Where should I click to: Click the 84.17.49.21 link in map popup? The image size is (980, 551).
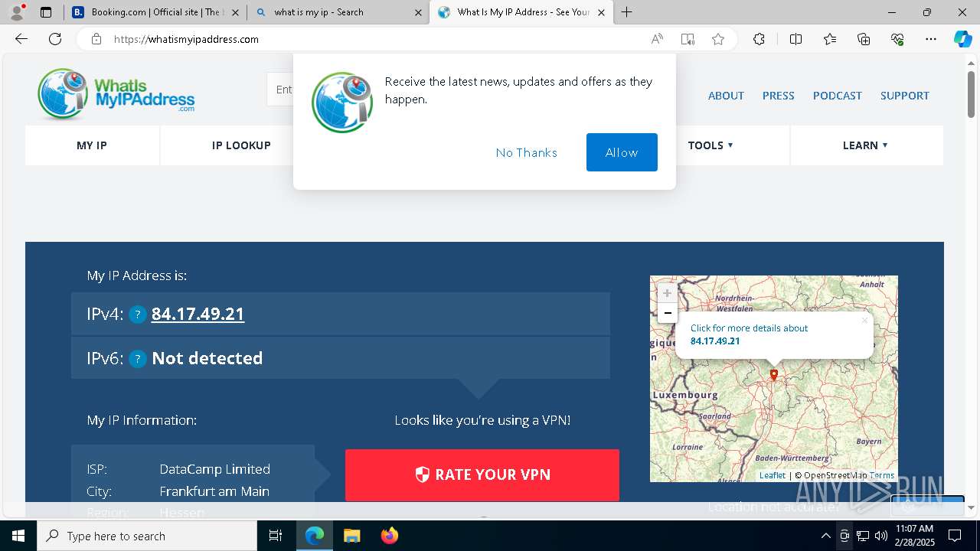coord(715,341)
